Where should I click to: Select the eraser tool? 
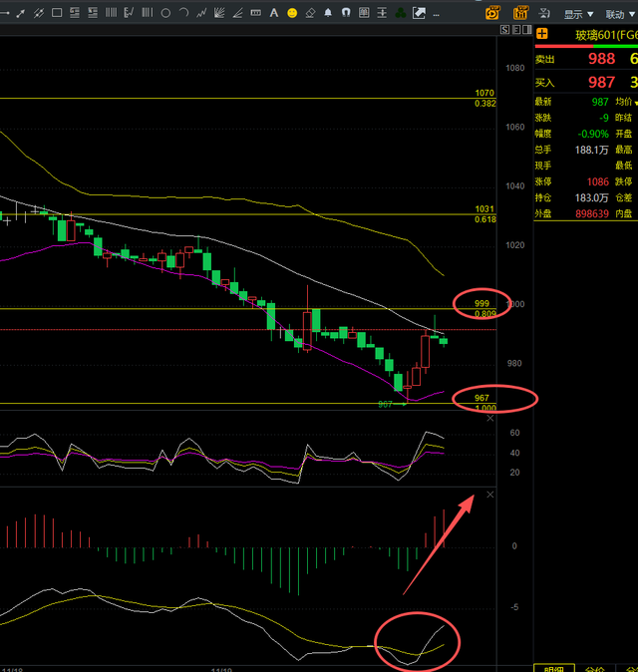click(310, 13)
